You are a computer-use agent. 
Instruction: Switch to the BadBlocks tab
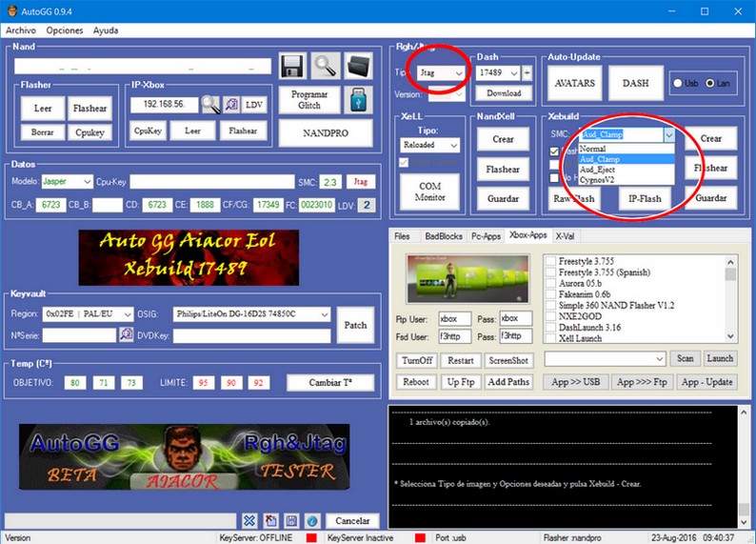pos(444,236)
